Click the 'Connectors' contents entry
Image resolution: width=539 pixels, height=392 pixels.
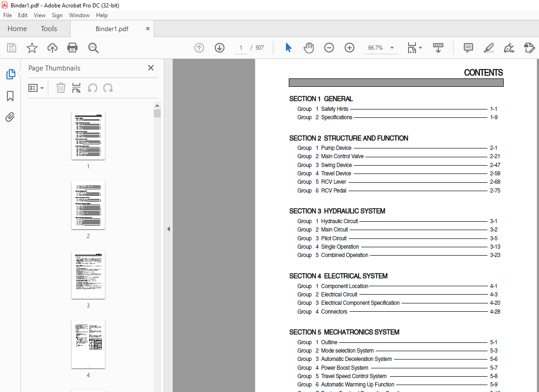coord(334,312)
